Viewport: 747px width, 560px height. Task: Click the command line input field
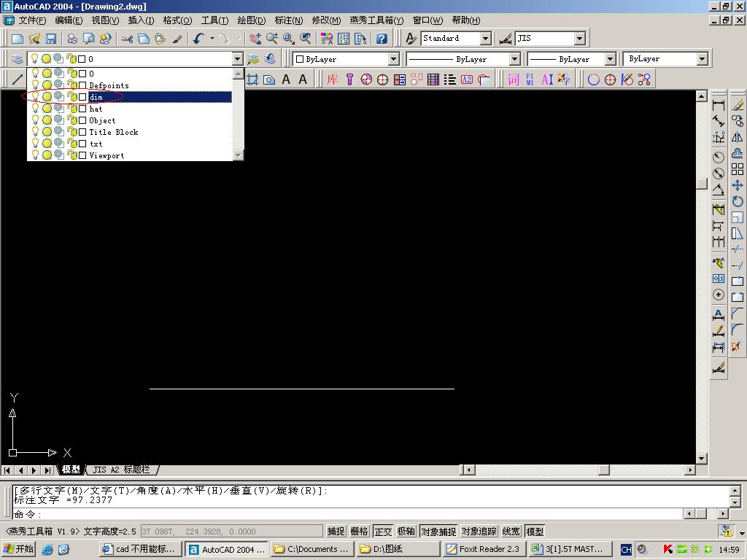point(348,514)
